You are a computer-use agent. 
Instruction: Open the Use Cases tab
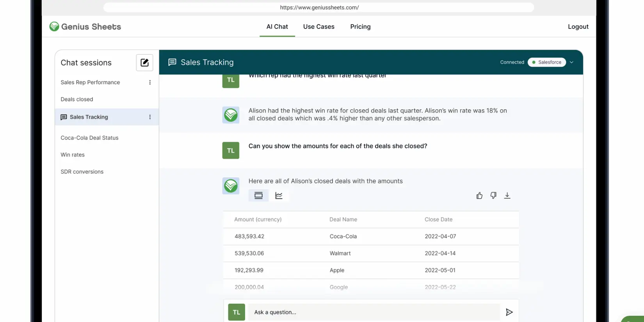pyautogui.click(x=318, y=27)
